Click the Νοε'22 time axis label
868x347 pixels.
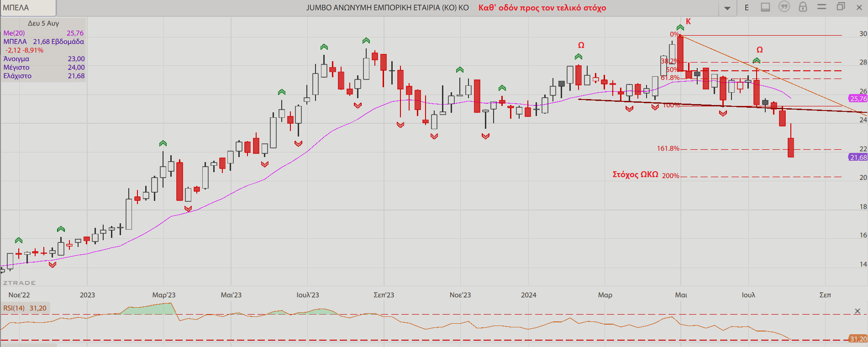19,295
